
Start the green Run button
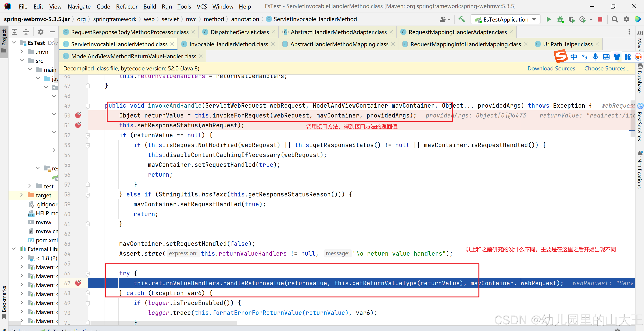549,19
